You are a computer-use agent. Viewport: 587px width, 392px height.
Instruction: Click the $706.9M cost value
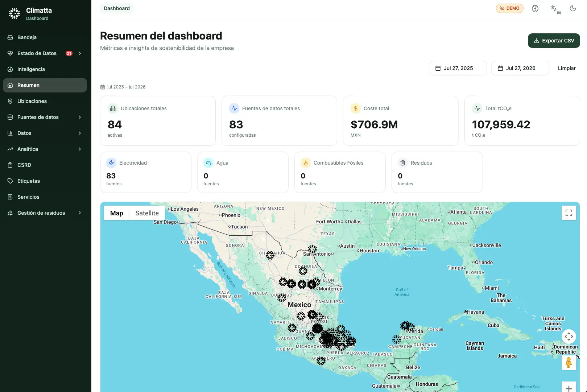pos(374,124)
